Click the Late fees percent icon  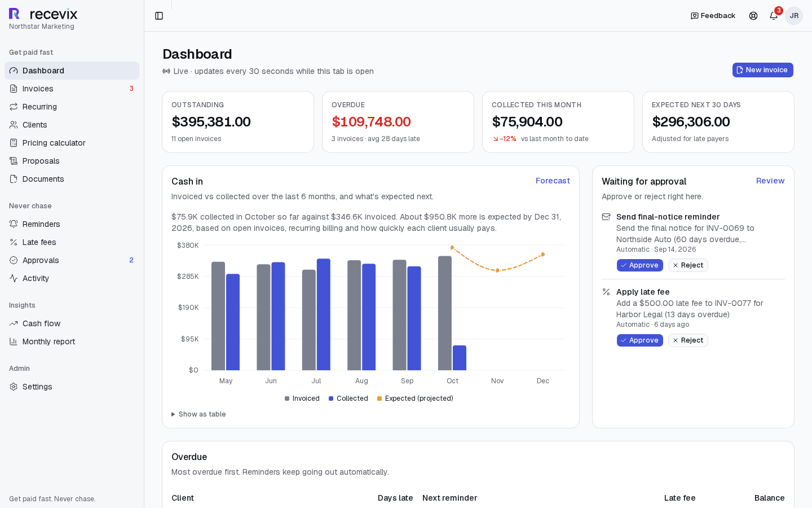pos(14,242)
